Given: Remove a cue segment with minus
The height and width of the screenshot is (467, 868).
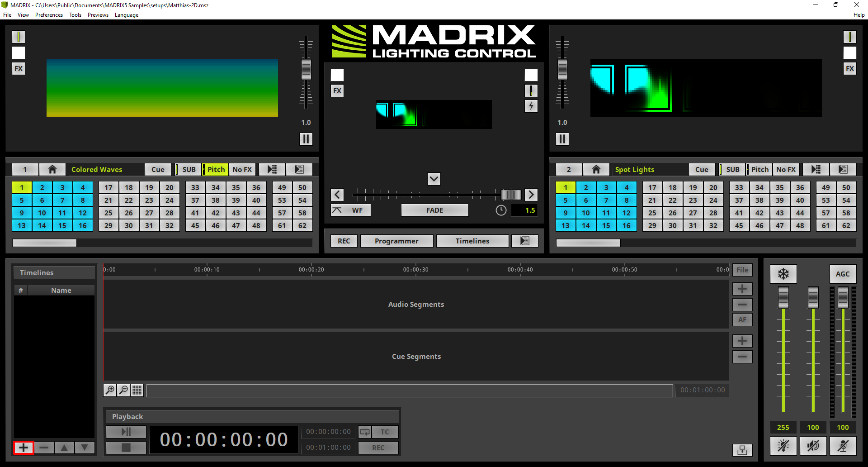Looking at the screenshot, I should pos(742,357).
